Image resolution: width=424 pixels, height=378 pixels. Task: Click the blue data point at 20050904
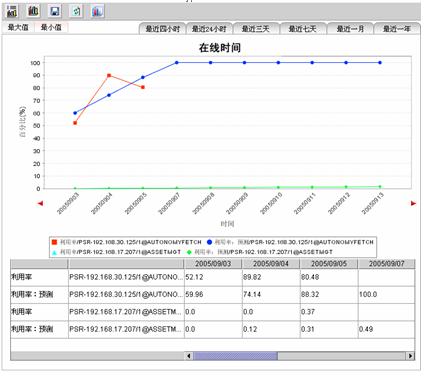tap(109, 95)
